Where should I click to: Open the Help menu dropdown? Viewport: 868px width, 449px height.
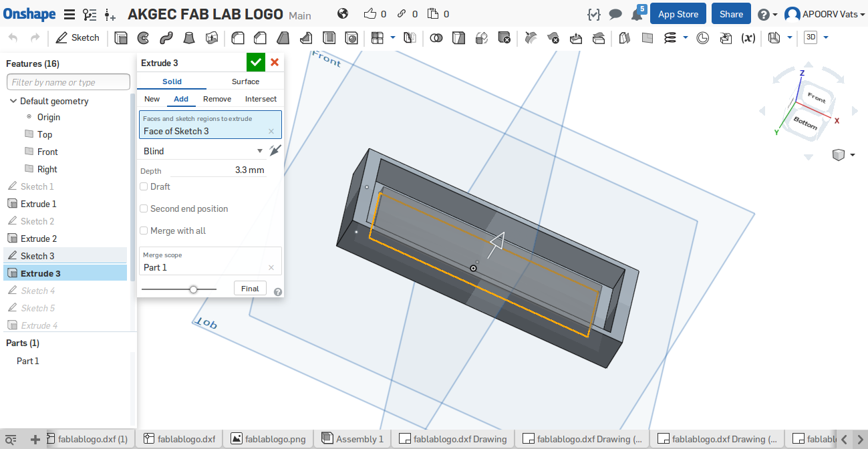(768, 14)
